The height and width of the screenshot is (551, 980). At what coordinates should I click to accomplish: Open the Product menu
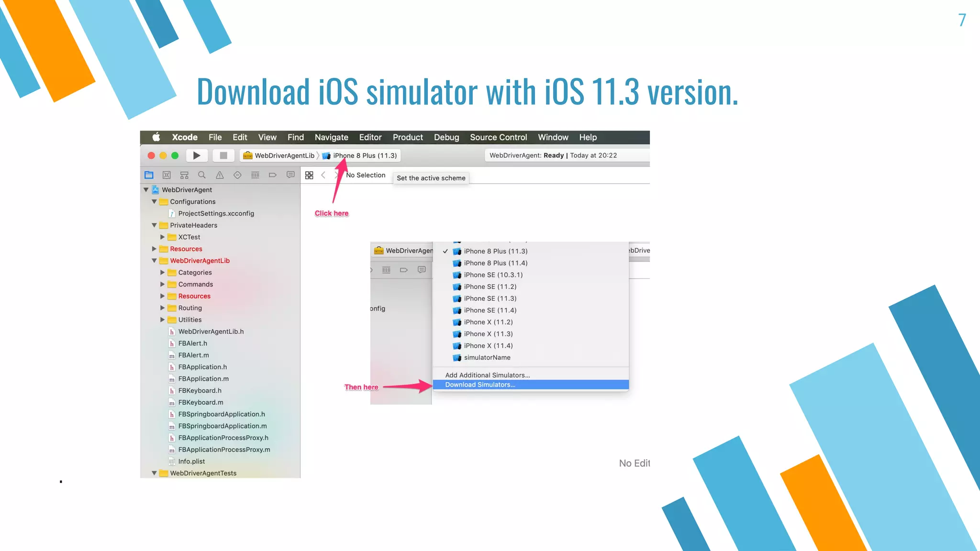click(408, 137)
